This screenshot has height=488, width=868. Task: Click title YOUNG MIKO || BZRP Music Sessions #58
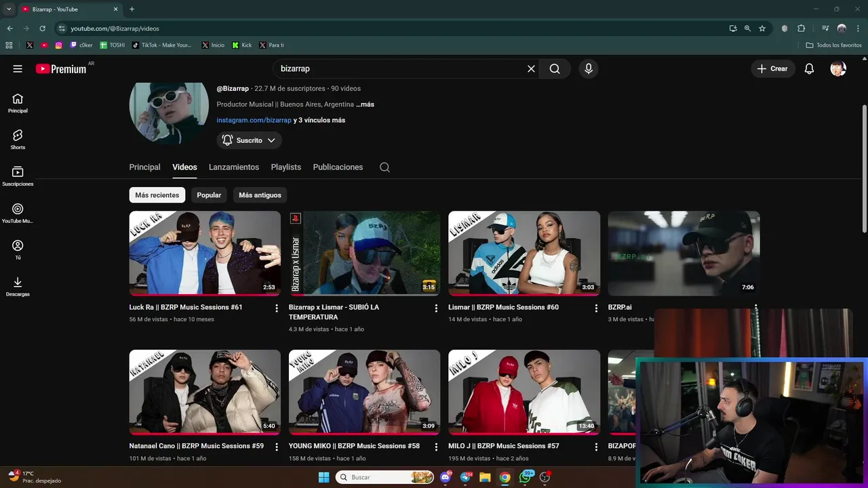[354, 446]
